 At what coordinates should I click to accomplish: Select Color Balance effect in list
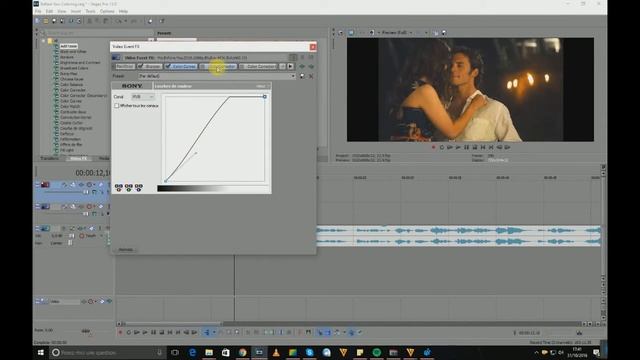click(71, 84)
